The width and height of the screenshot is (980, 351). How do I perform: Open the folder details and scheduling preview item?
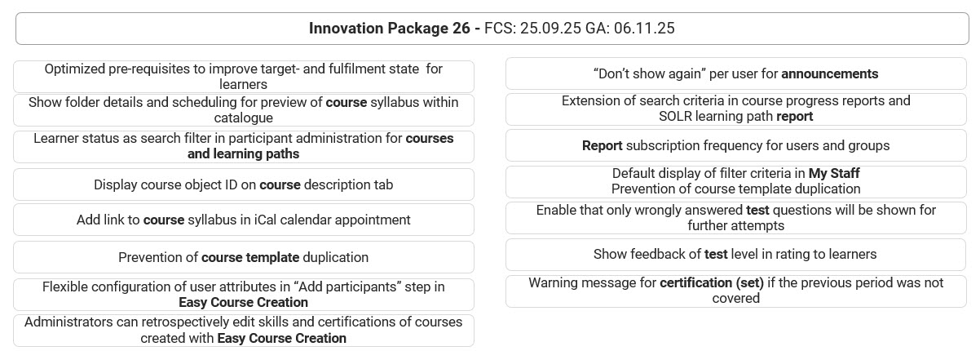point(243,110)
